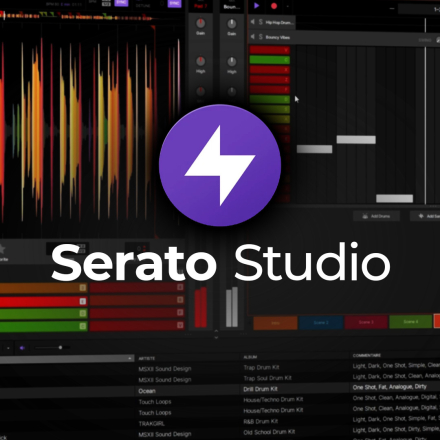Switch to Scene 2
Image resolution: width=440 pixels, height=440 pixels.
coord(321,322)
